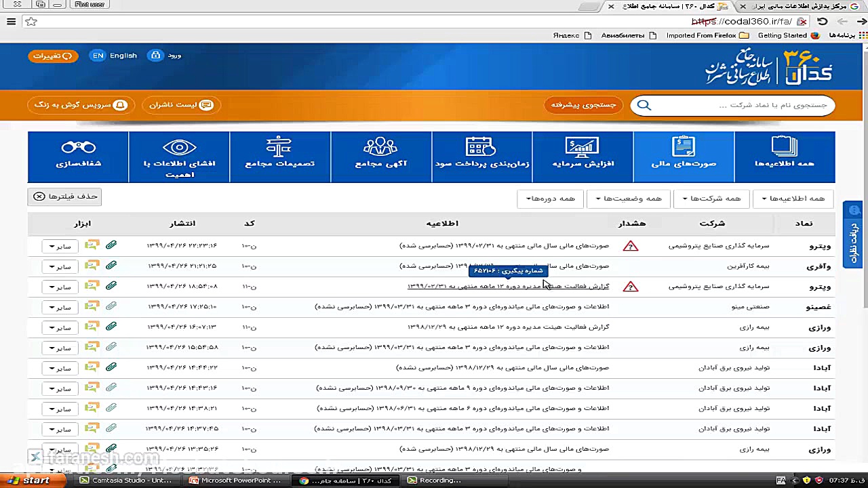Open سرویس گوش به زنگ service
Screen dimensions: 868x488
pyautogui.click(x=80, y=105)
